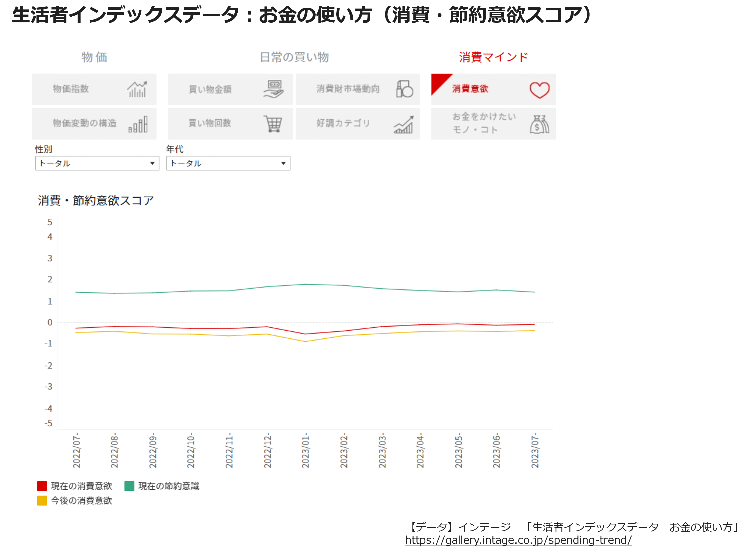Open the 性別 dropdown
Image resolution: width=756 pixels, height=554 pixels.
97,163
